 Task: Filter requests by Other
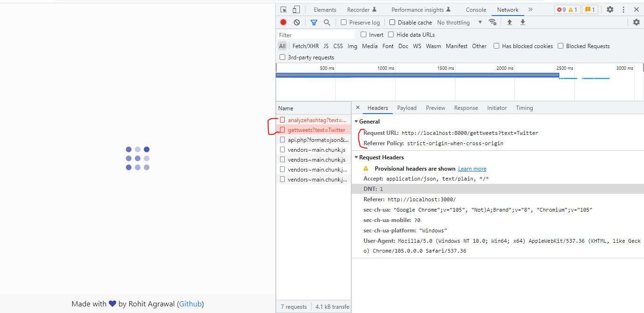[x=479, y=46]
